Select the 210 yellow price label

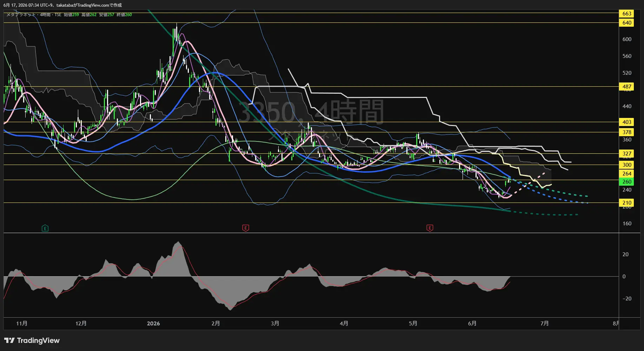[626, 203]
